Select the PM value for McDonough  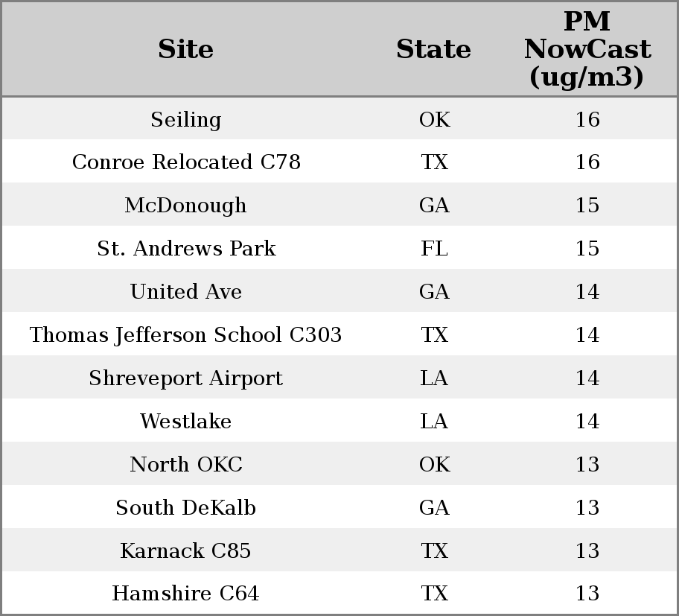(x=587, y=206)
